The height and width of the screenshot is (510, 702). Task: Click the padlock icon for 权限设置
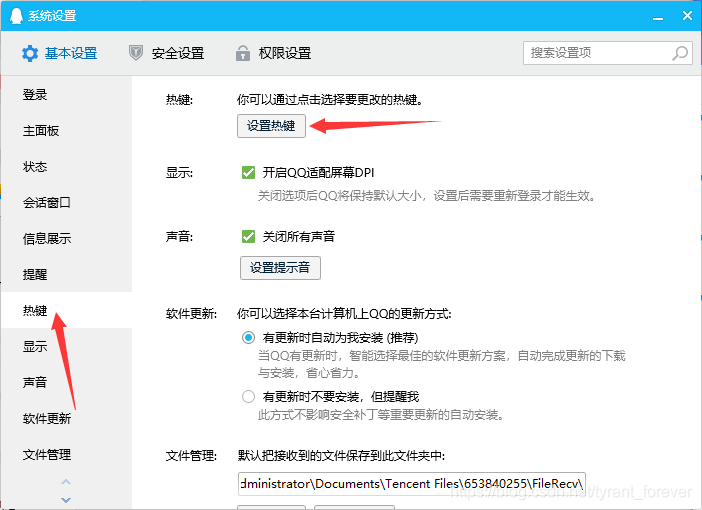[x=243, y=53]
